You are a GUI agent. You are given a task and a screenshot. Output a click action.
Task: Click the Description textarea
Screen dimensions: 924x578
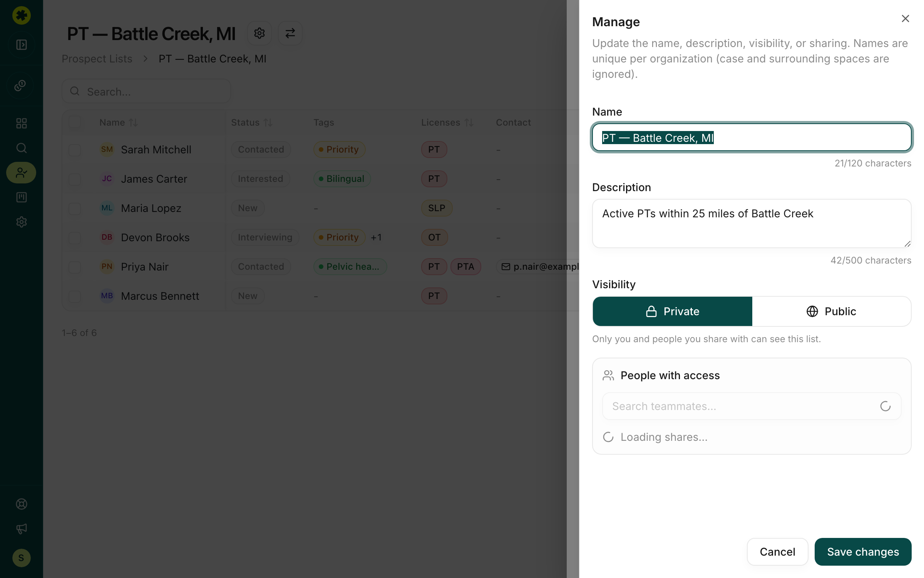coord(752,223)
